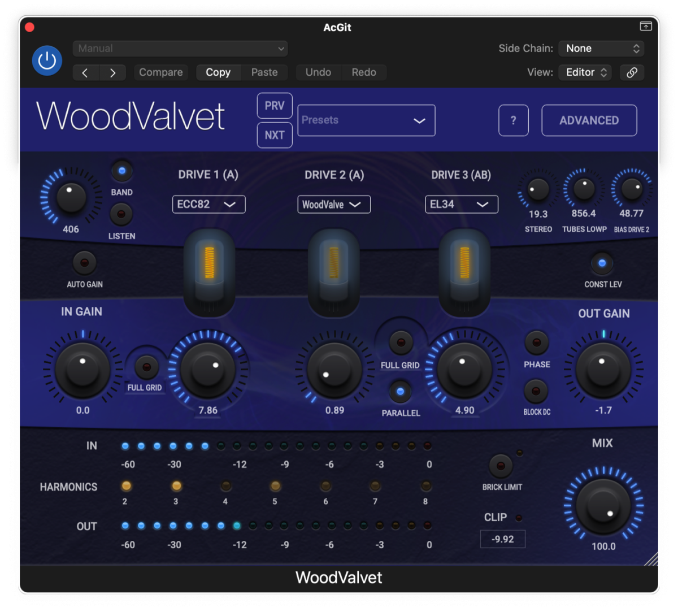The width and height of the screenshot is (678, 616).
Task: Click the TUBES LOWP knob
Action: pyautogui.click(x=584, y=189)
